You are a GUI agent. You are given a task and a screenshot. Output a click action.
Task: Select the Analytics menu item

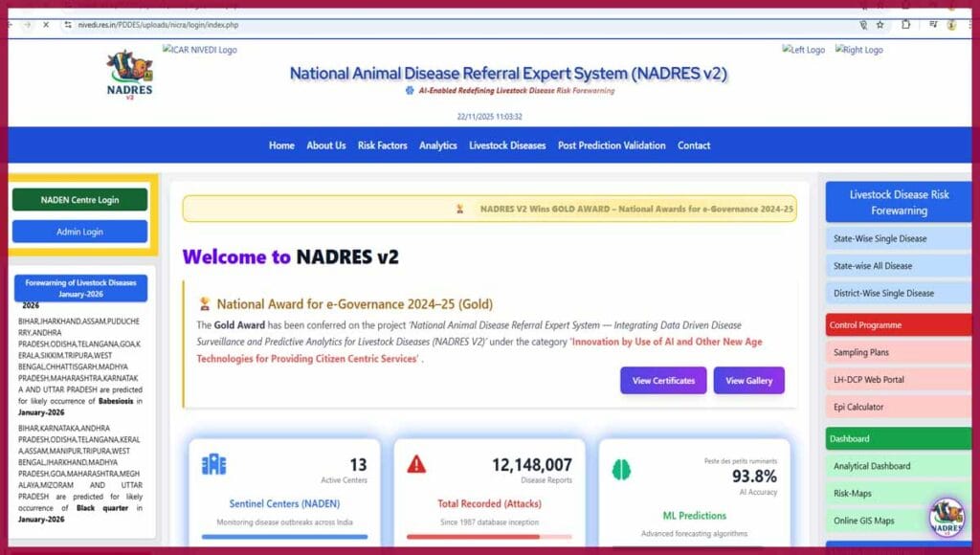(x=437, y=145)
